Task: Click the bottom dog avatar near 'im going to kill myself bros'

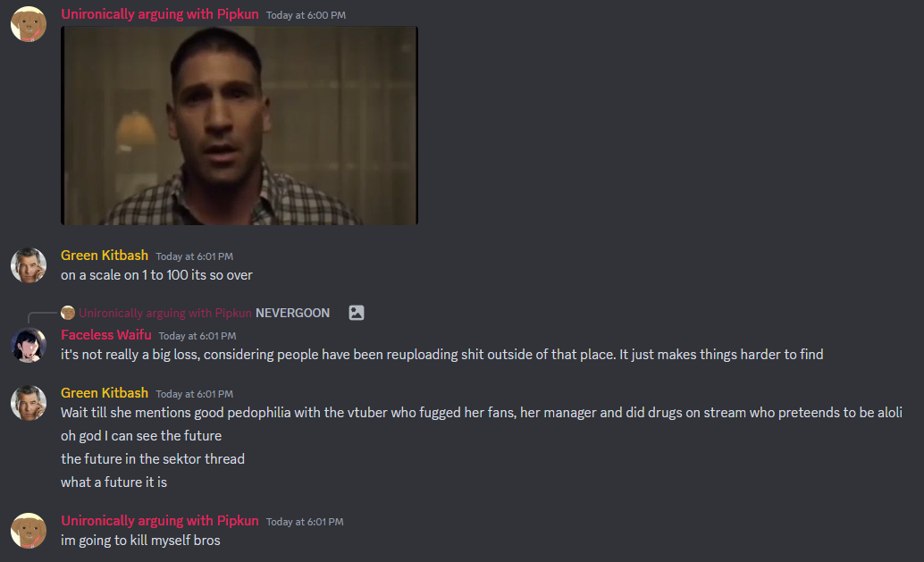Action: 29,531
